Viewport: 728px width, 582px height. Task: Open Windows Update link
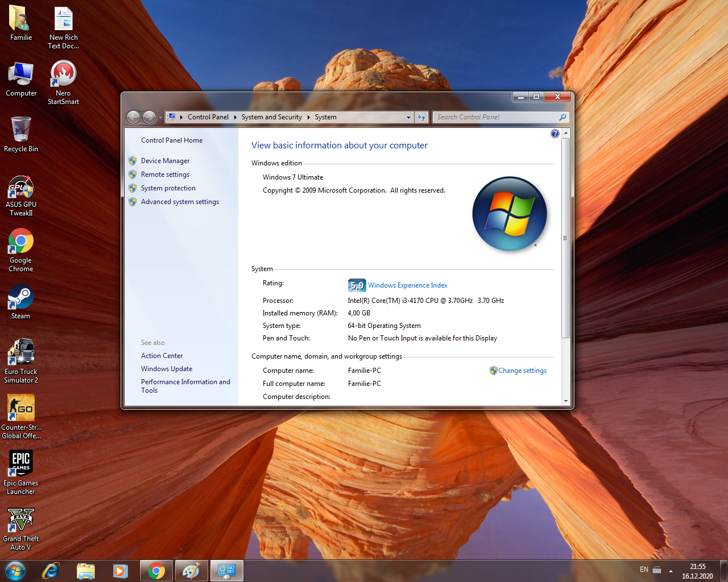tap(167, 369)
